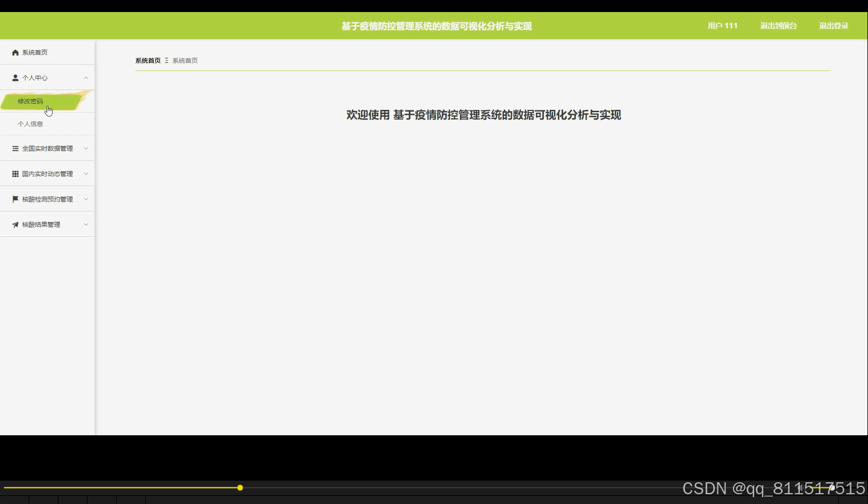The height and width of the screenshot is (504, 868).
Task: Click the 退出登录 button in header
Action: pyautogui.click(x=834, y=25)
